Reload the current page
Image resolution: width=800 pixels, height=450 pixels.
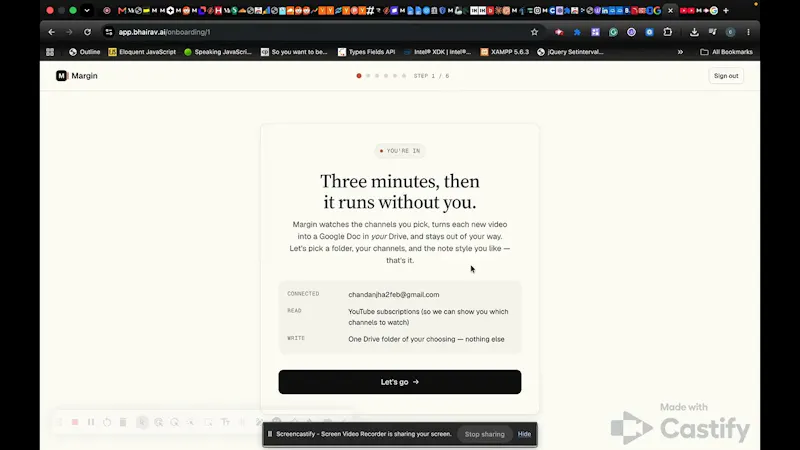point(87,32)
